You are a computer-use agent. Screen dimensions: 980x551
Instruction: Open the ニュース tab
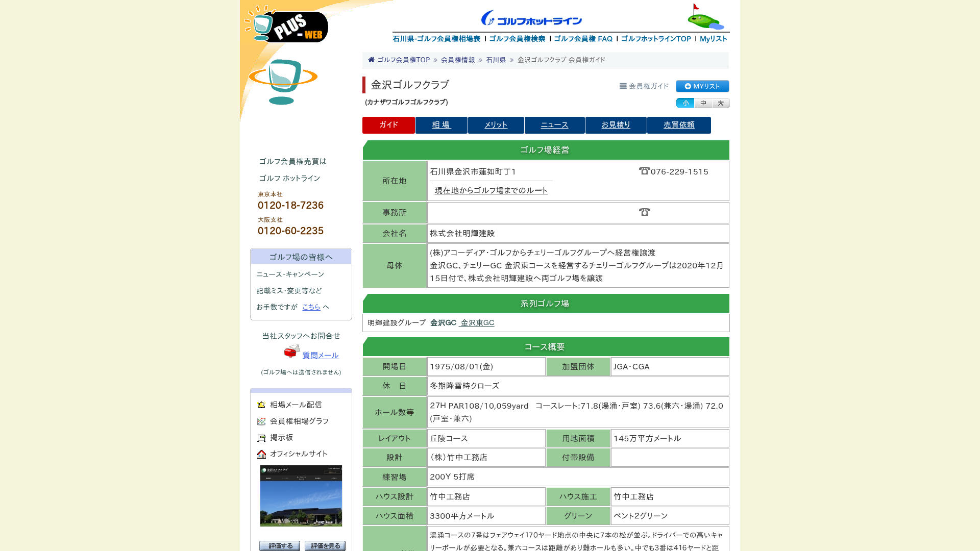point(554,125)
